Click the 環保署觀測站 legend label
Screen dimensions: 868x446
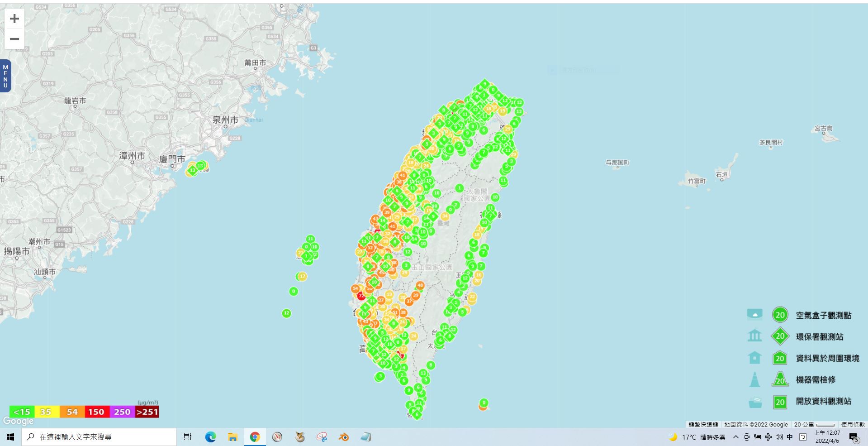(x=819, y=337)
